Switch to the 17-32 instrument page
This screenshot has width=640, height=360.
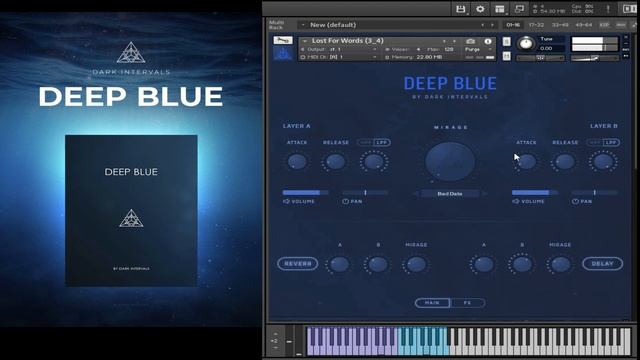536,25
